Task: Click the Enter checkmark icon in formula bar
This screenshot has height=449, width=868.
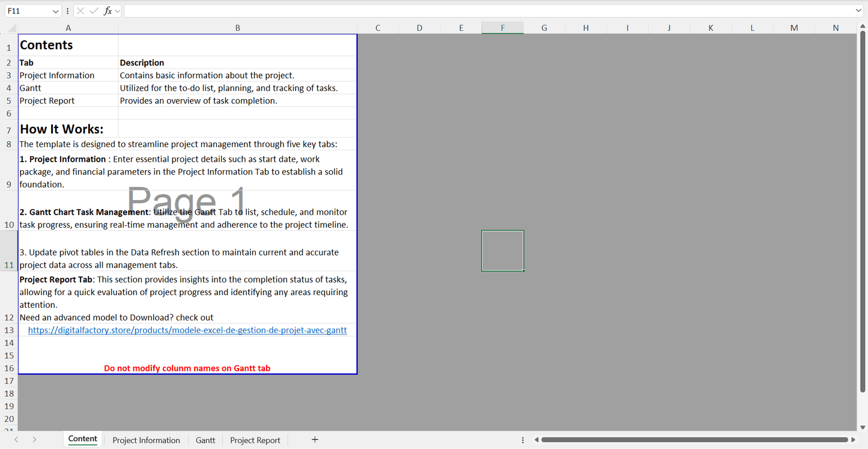Action: point(94,11)
